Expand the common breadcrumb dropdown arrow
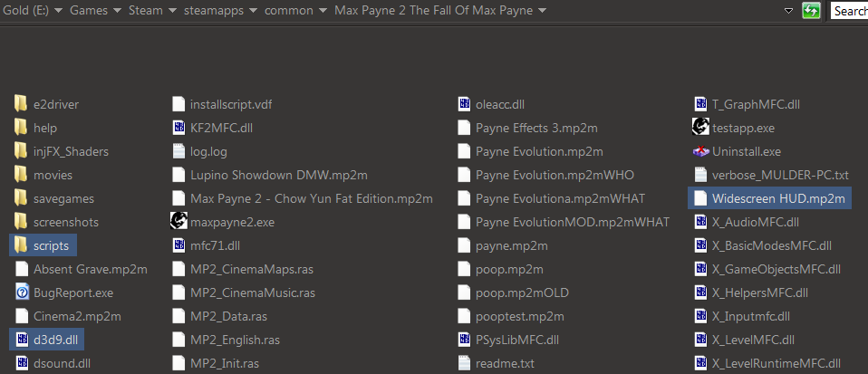Screen dimensions: 868x374 click(x=321, y=11)
